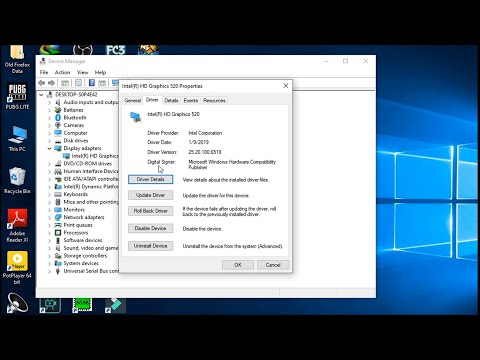
Task: Expand the Storage controllers node
Action: pos(49,256)
